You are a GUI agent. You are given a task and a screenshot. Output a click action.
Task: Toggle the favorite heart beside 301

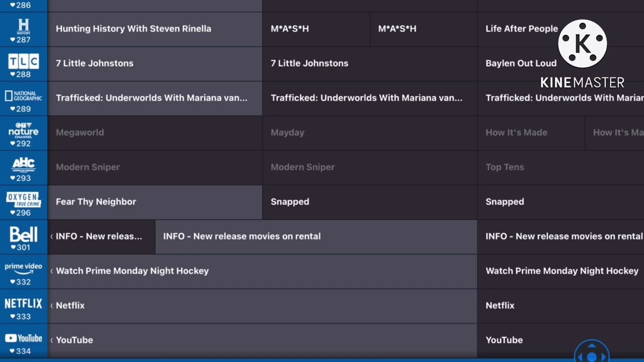13,247
